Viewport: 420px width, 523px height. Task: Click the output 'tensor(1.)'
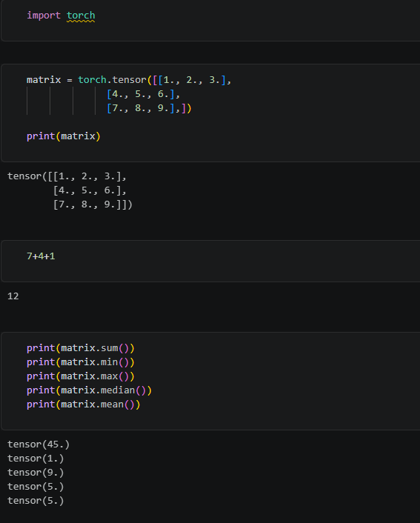point(36,459)
